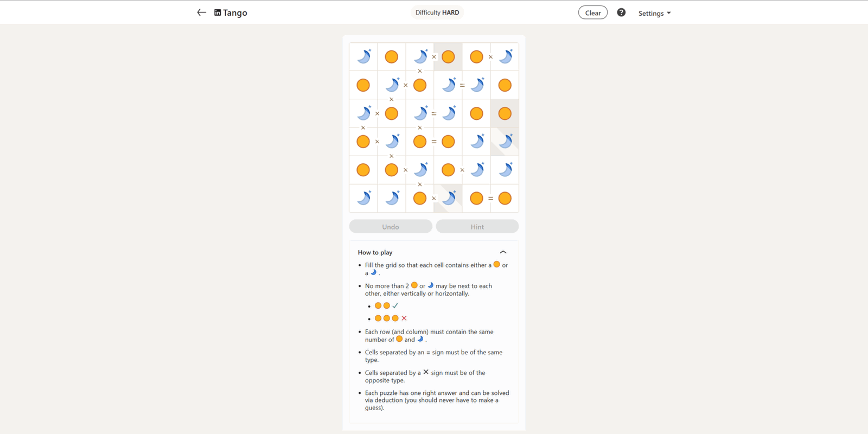Click the Difficulty HARD badge

[437, 12]
